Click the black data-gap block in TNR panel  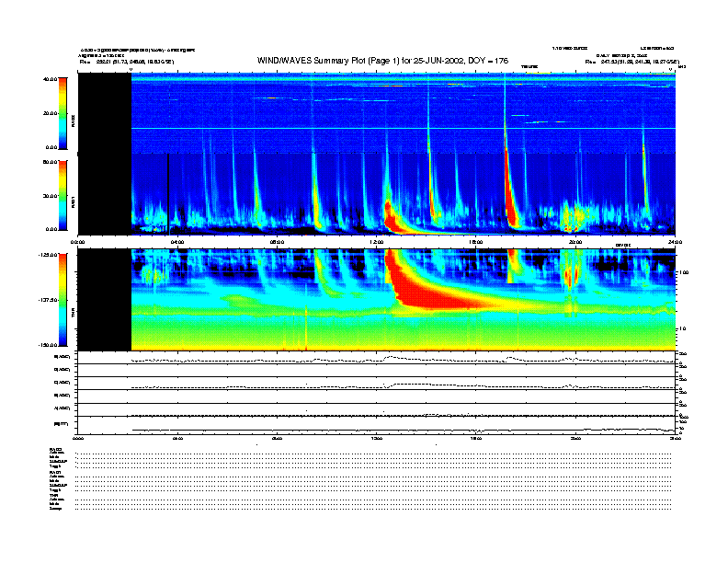click(x=105, y=300)
